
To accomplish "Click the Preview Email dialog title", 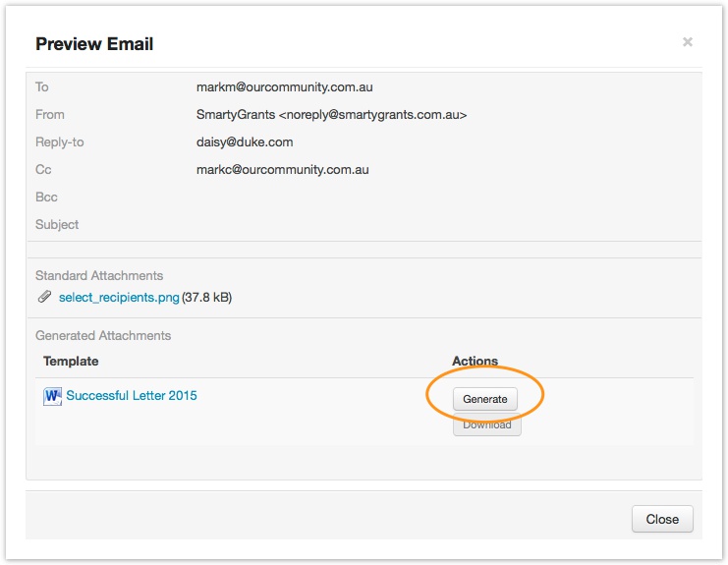I will tap(94, 44).
